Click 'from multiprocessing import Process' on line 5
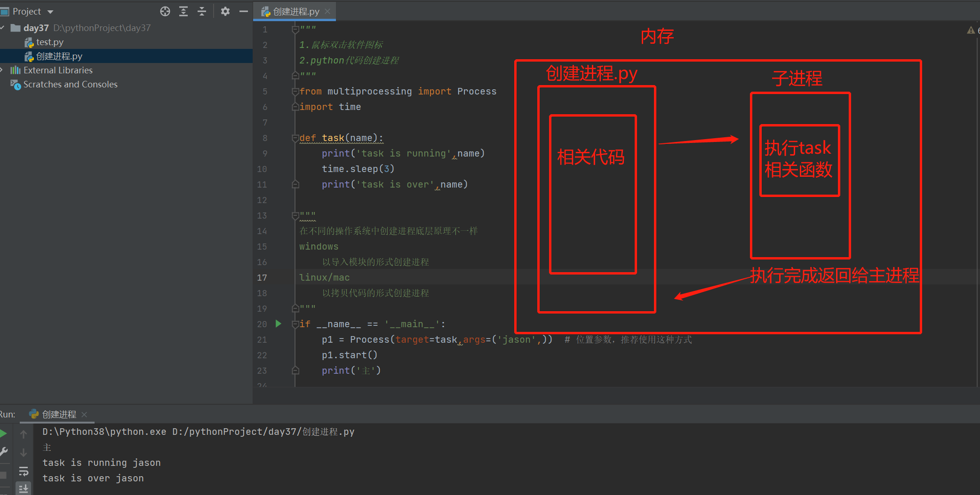The image size is (980, 495). [398, 91]
